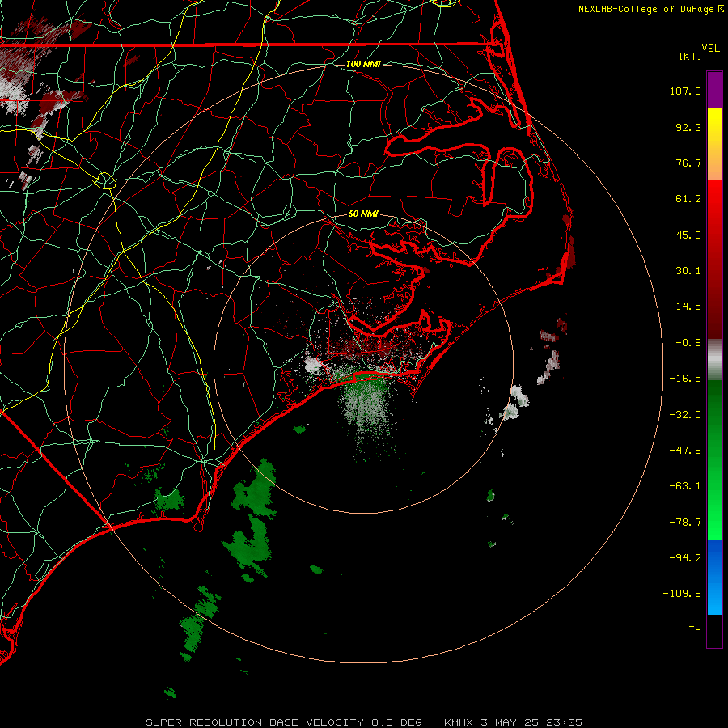Click the purple segment of the velocity color bar
This screenshot has height=728, width=728.
[714, 91]
